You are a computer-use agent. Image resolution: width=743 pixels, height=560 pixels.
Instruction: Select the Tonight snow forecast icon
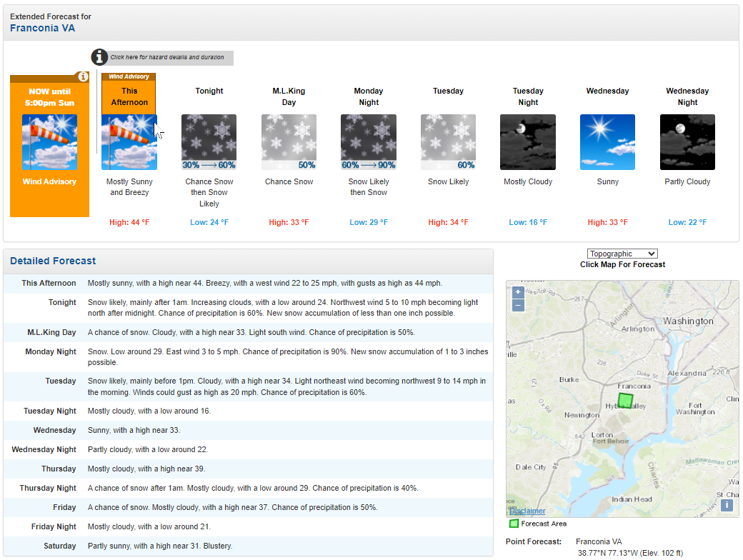209,142
